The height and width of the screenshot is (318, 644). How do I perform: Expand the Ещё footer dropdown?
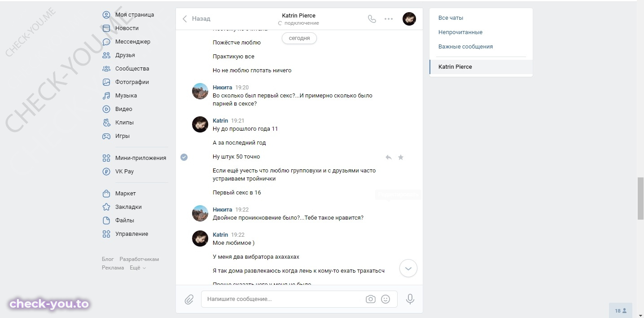138,268
